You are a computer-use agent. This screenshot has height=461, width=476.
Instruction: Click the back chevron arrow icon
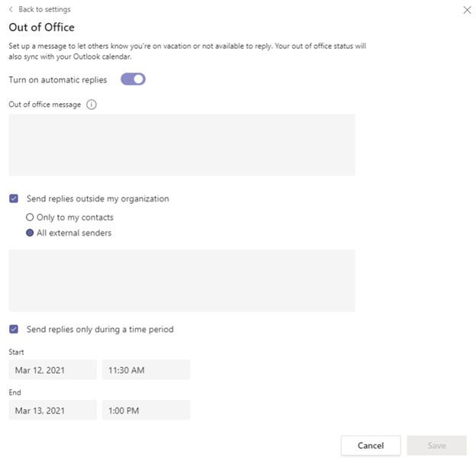(11, 9)
